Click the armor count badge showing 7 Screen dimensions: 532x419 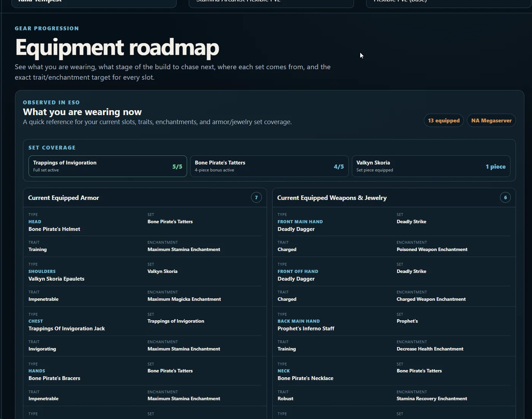click(x=256, y=198)
